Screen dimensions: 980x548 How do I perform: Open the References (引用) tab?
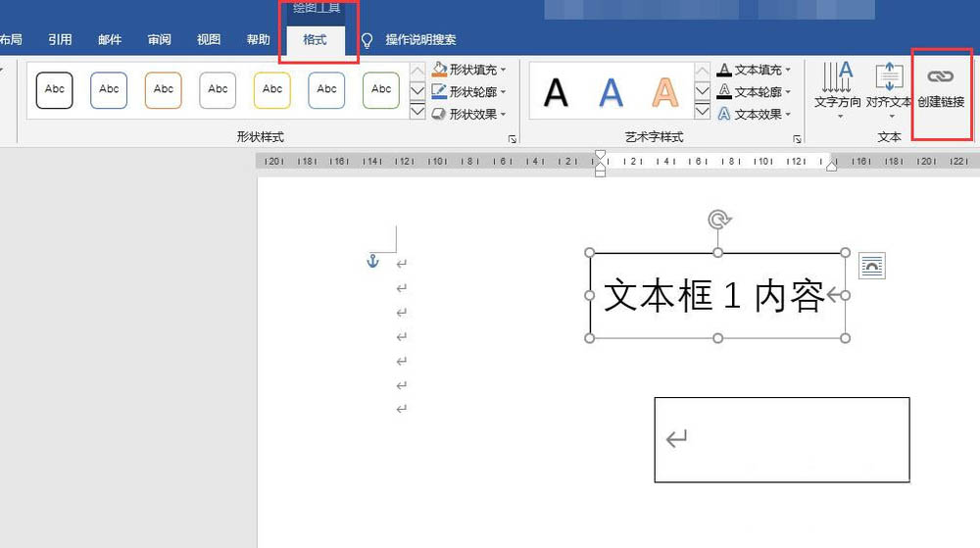coord(61,40)
